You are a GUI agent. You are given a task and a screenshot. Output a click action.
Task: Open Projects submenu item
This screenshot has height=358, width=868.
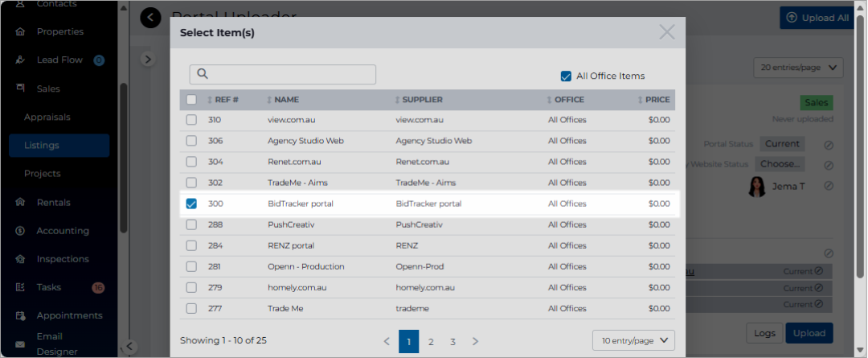pos(42,174)
